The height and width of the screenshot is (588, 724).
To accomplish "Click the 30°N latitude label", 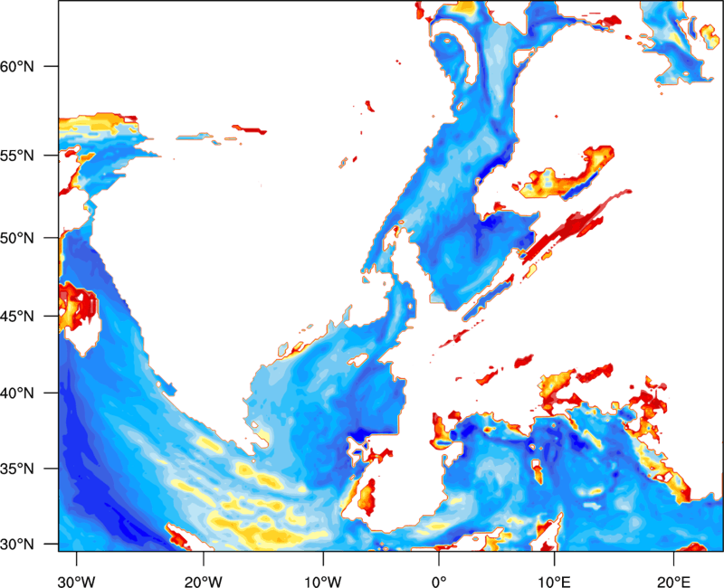I will click(x=17, y=544).
